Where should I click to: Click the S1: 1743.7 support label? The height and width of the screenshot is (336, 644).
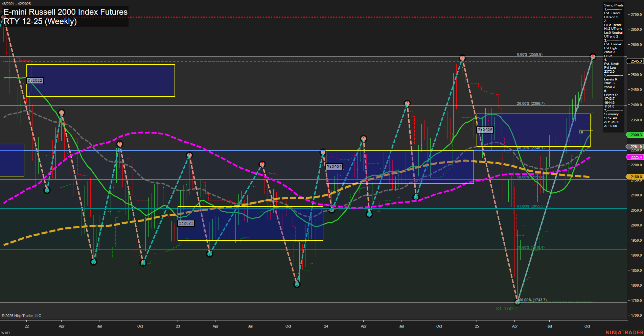[506, 309]
